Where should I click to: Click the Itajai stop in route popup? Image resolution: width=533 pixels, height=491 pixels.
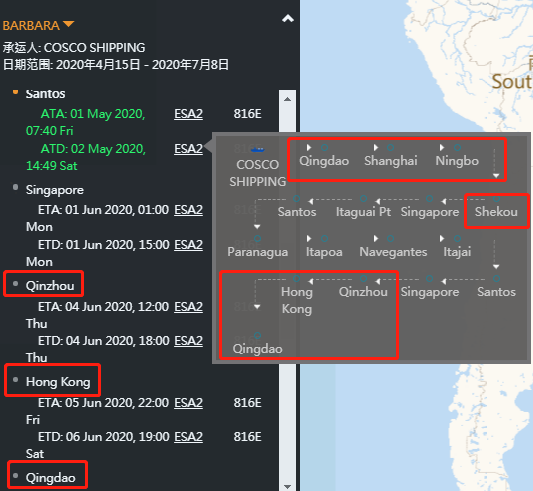[x=457, y=252]
